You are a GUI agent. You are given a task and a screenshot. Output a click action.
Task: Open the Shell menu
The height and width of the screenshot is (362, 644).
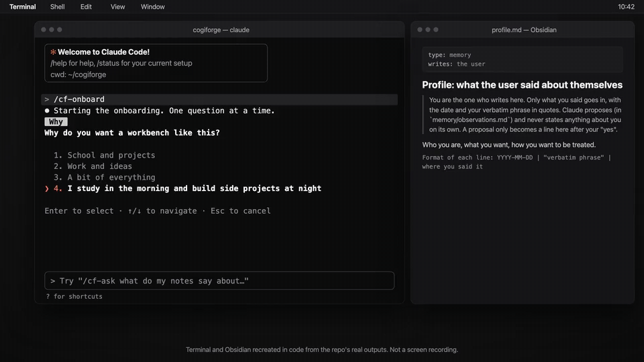(58, 7)
